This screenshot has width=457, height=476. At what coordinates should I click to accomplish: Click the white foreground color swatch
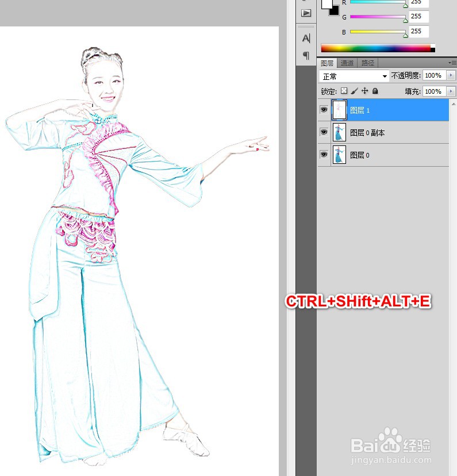click(x=326, y=3)
